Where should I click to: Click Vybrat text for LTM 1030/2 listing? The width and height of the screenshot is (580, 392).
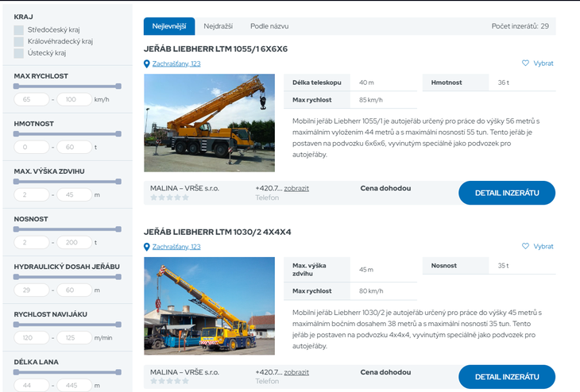(543, 246)
